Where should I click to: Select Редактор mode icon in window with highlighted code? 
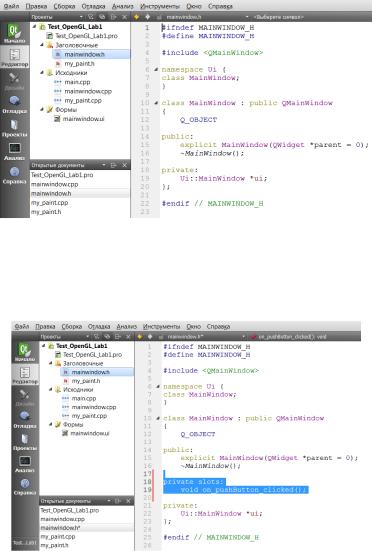pos(25,375)
